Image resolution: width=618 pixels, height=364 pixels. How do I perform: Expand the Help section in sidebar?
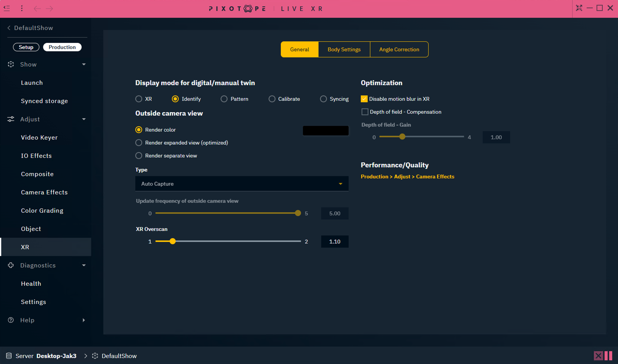pyautogui.click(x=84, y=320)
